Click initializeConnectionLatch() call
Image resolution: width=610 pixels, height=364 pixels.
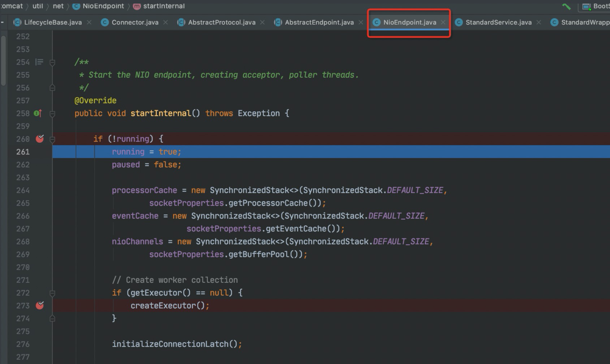click(177, 344)
